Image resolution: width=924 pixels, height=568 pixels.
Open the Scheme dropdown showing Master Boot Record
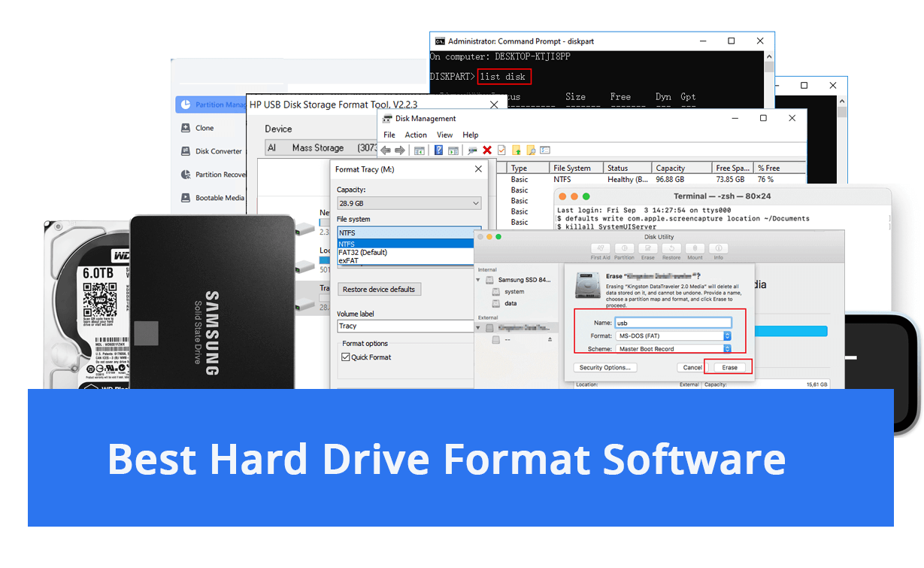click(673, 349)
